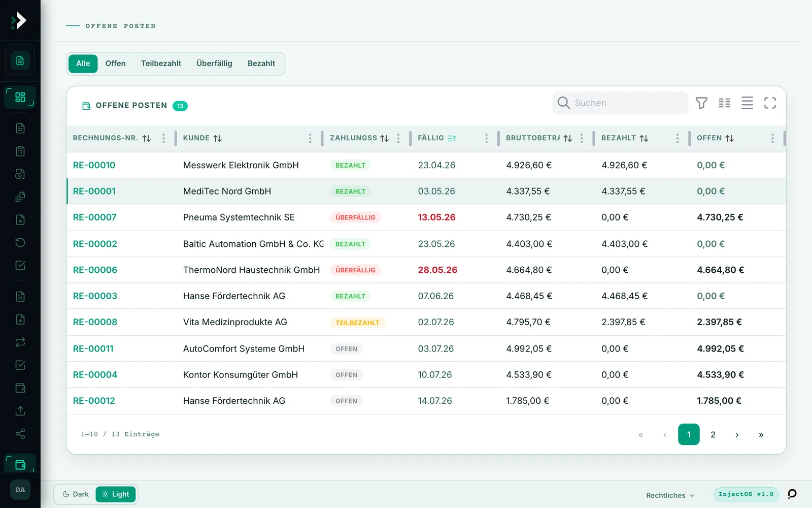Image resolution: width=812 pixels, height=508 pixels.
Task: Open the Offen column options menu
Action: click(x=772, y=138)
